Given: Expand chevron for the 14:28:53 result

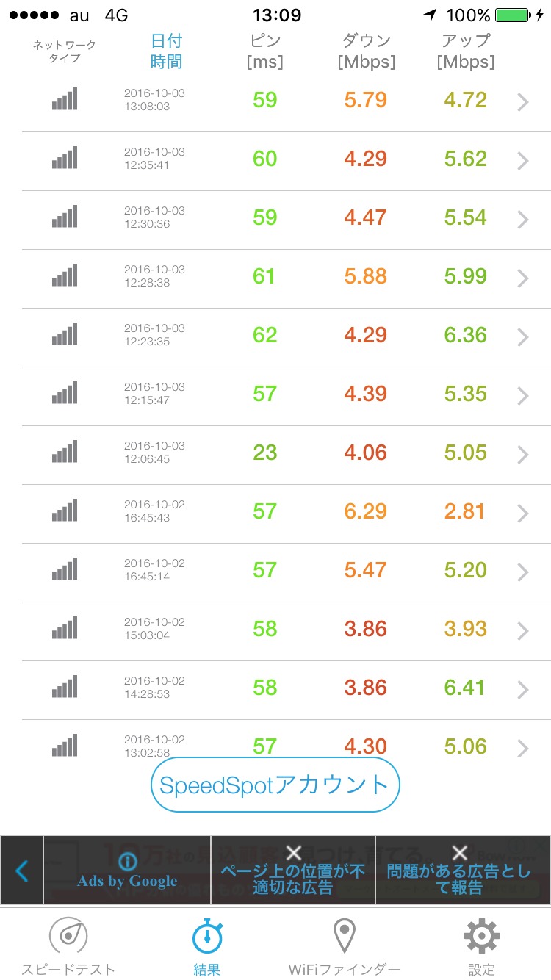Looking at the screenshot, I should 522,689.
